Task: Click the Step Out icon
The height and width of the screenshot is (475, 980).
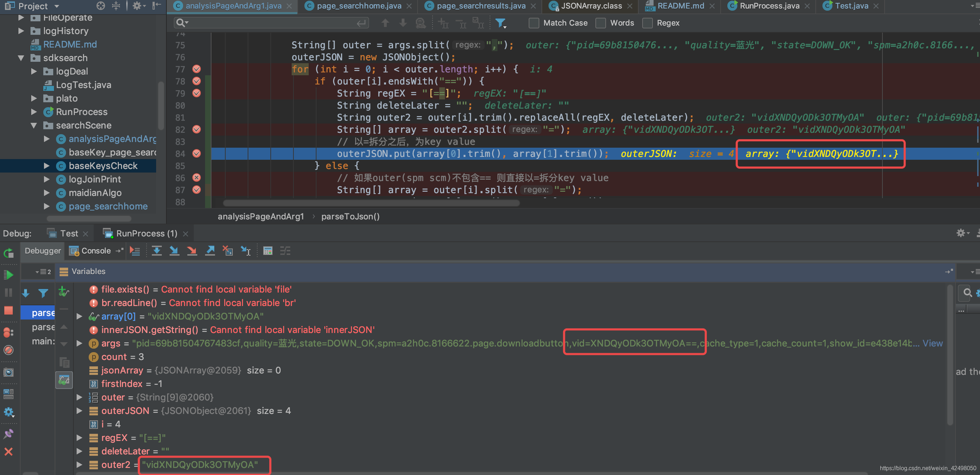Action: 210,251
